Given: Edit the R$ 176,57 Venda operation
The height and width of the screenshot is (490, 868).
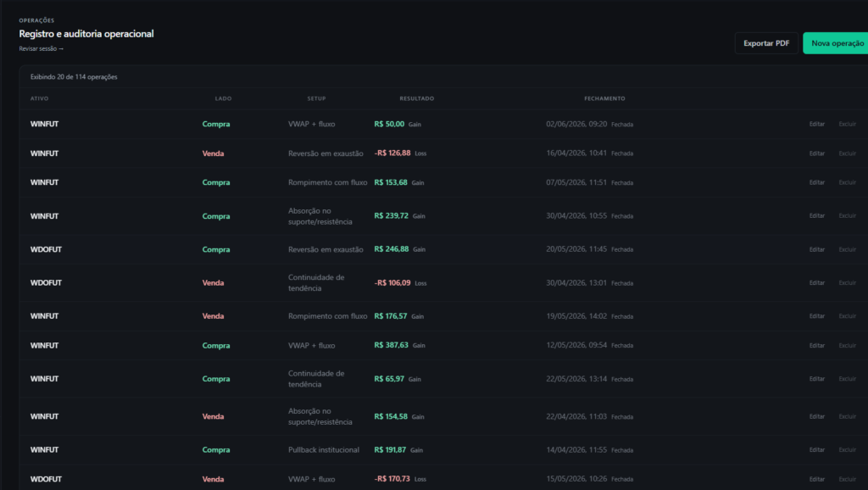Looking at the screenshot, I should tap(816, 315).
